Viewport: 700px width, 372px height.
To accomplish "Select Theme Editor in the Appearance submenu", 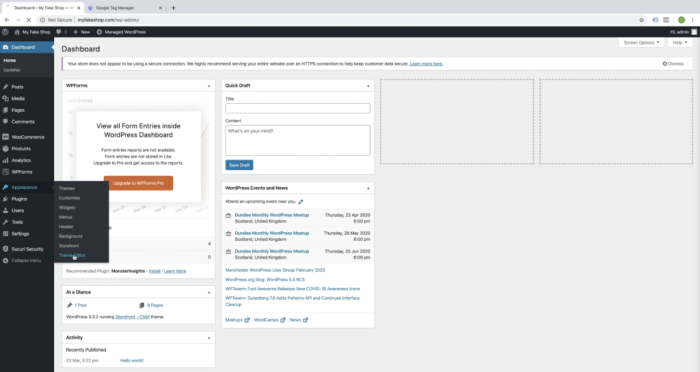I will coord(72,255).
